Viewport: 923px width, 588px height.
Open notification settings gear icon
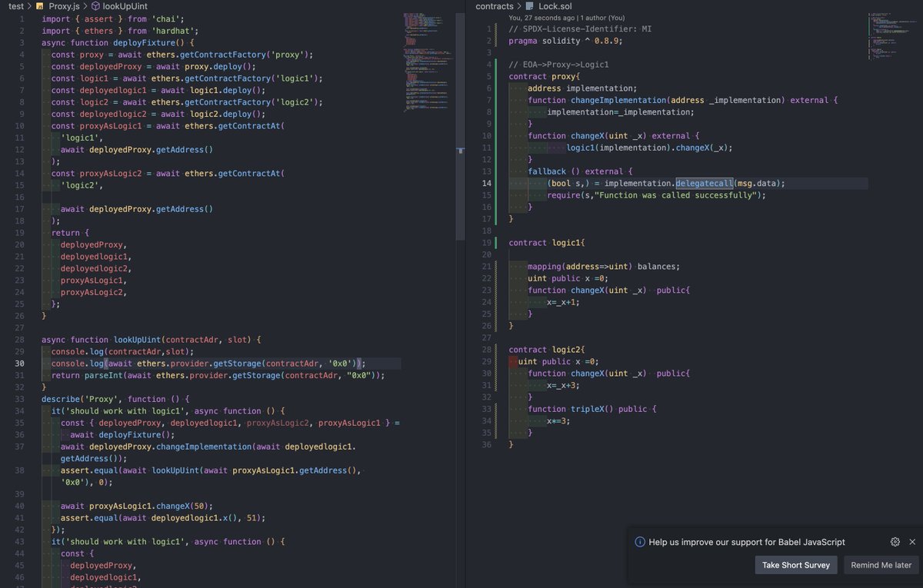(895, 542)
